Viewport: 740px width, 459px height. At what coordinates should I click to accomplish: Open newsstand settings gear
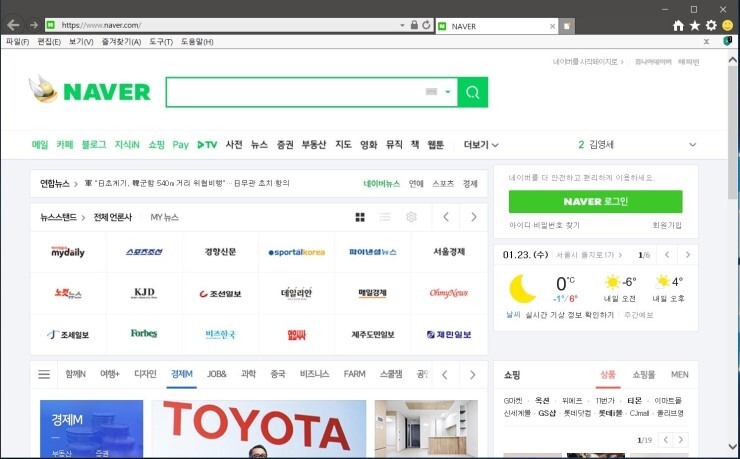click(412, 217)
